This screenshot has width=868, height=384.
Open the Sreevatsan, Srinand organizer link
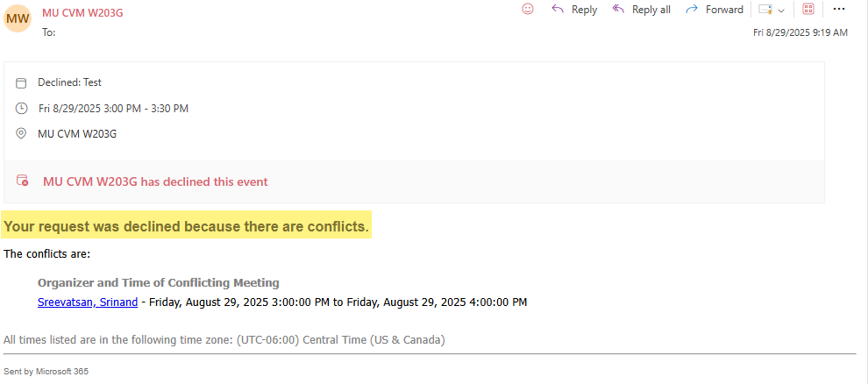coord(88,302)
